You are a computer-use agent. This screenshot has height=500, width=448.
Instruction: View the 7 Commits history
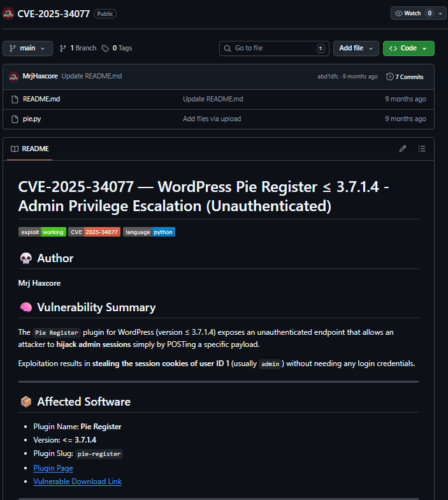pyautogui.click(x=405, y=77)
